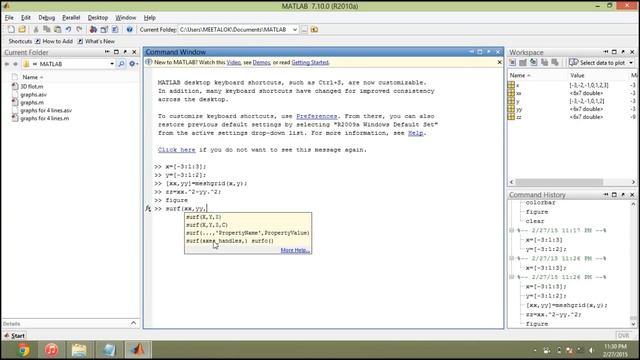Click the MATLAB icon in taskbar

137,350
